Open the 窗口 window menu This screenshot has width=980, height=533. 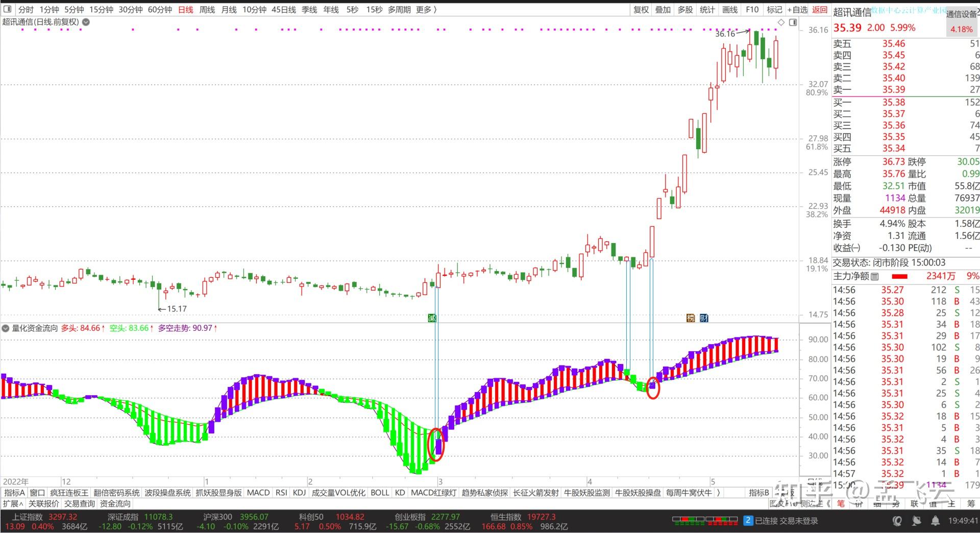37,493
